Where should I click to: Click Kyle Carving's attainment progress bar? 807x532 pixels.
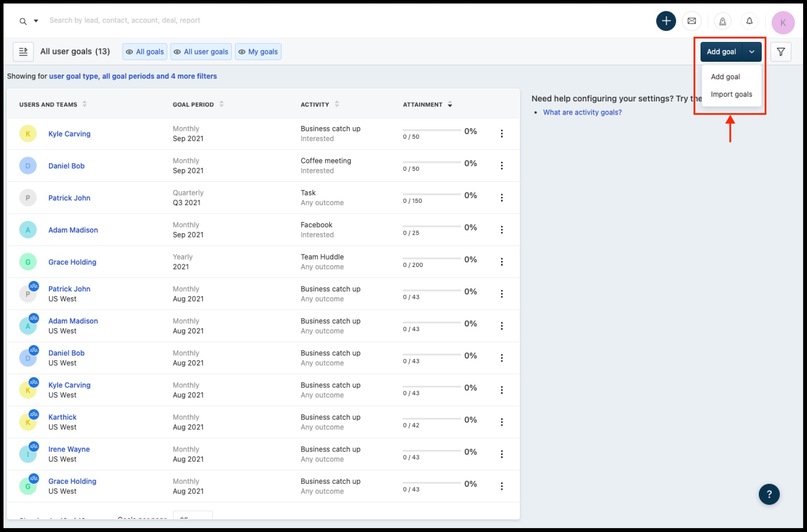[431, 130]
